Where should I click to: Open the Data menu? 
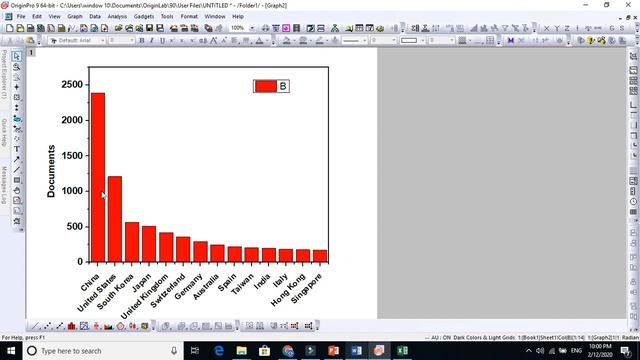click(95, 17)
